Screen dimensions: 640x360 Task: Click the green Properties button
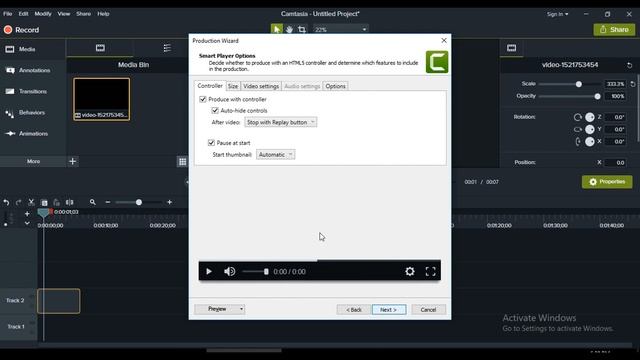(x=607, y=182)
